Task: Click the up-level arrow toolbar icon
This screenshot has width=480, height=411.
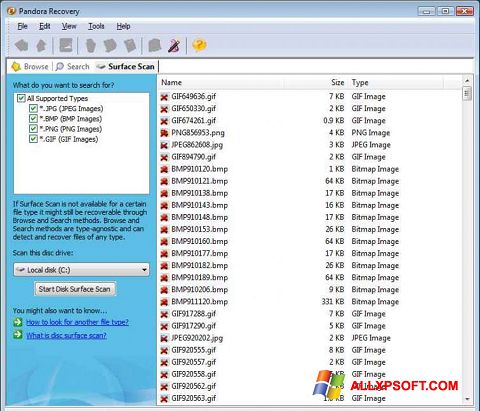Action: [41, 45]
